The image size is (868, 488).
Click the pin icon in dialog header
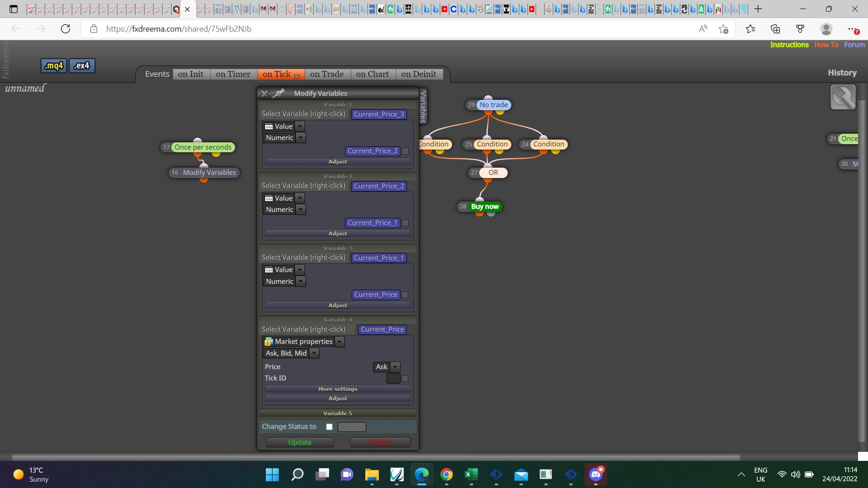point(278,93)
